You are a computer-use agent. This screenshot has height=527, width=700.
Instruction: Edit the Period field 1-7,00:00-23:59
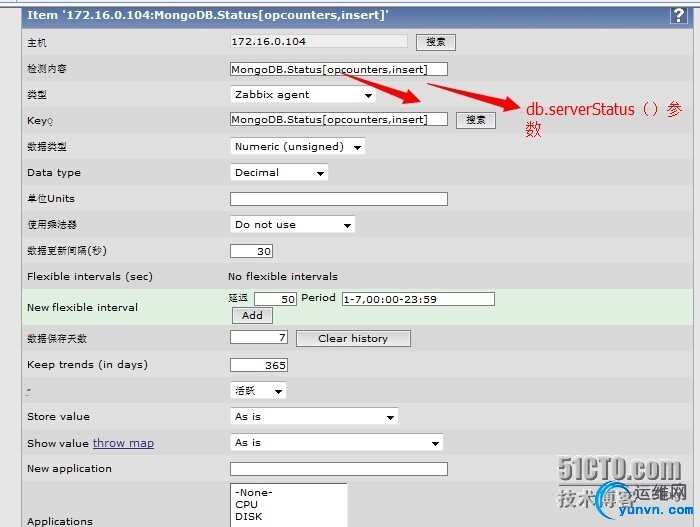(x=418, y=299)
